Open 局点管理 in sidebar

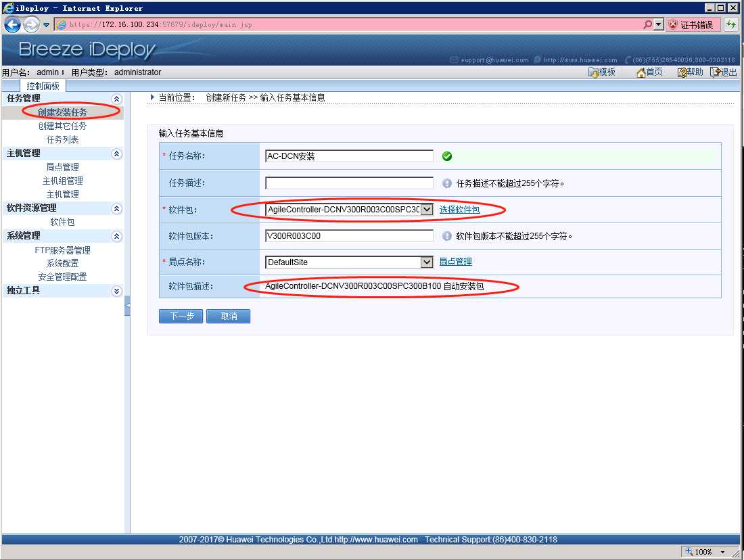[62, 167]
